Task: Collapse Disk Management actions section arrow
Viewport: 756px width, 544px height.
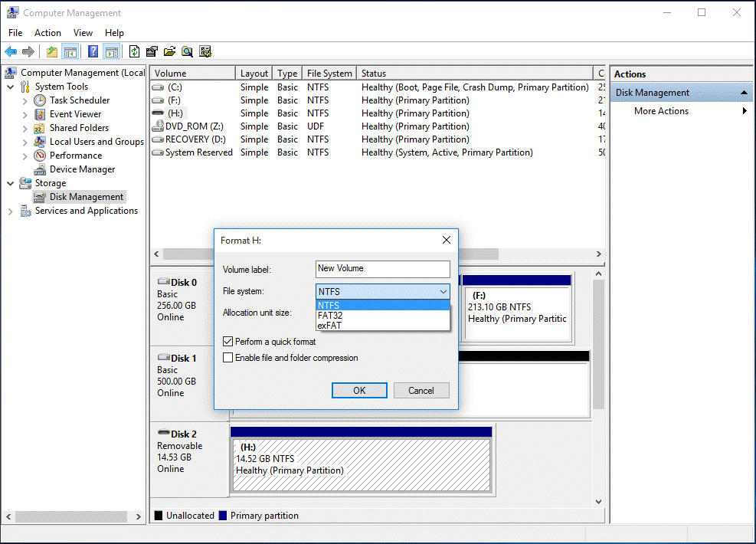Action: pyautogui.click(x=744, y=93)
